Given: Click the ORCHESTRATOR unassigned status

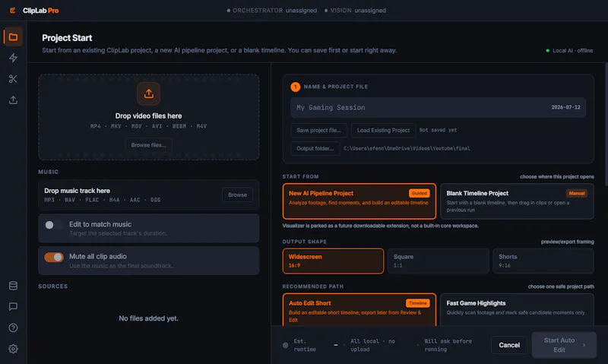Looking at the screenshot, I should tap(272, 11).
